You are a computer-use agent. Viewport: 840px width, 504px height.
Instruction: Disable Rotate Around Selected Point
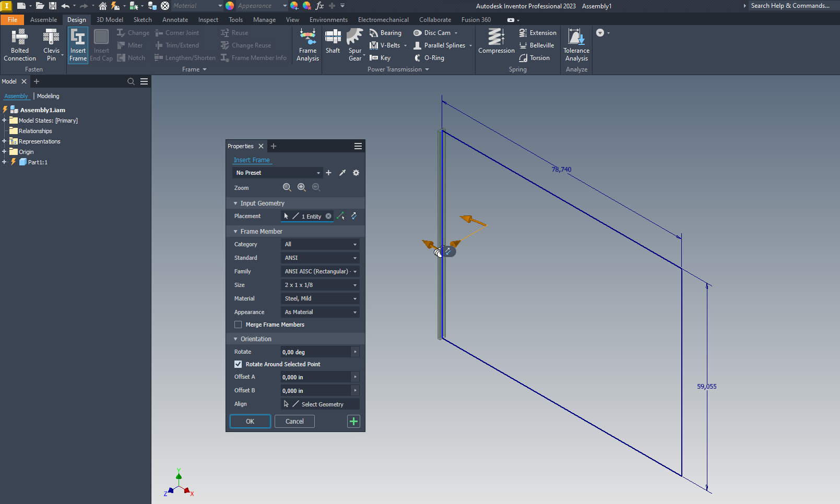pyautogui.click(x=238, y=364)
